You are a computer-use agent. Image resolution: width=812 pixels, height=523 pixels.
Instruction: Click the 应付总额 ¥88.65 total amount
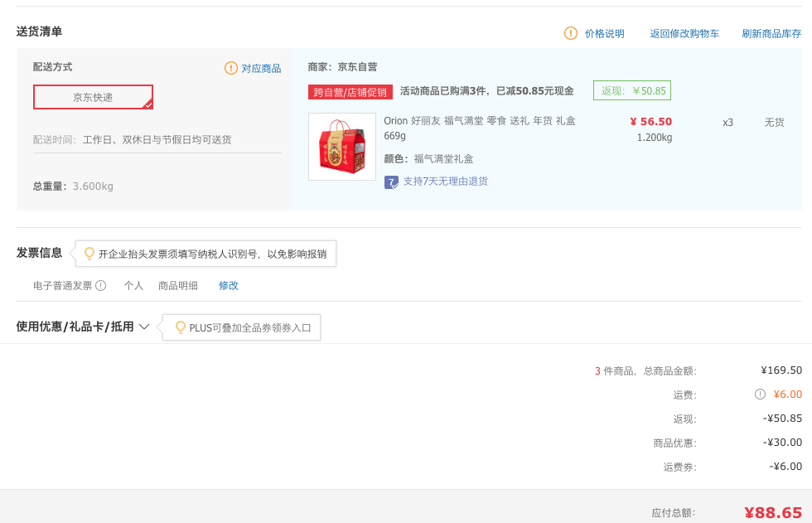pos(773,513)
